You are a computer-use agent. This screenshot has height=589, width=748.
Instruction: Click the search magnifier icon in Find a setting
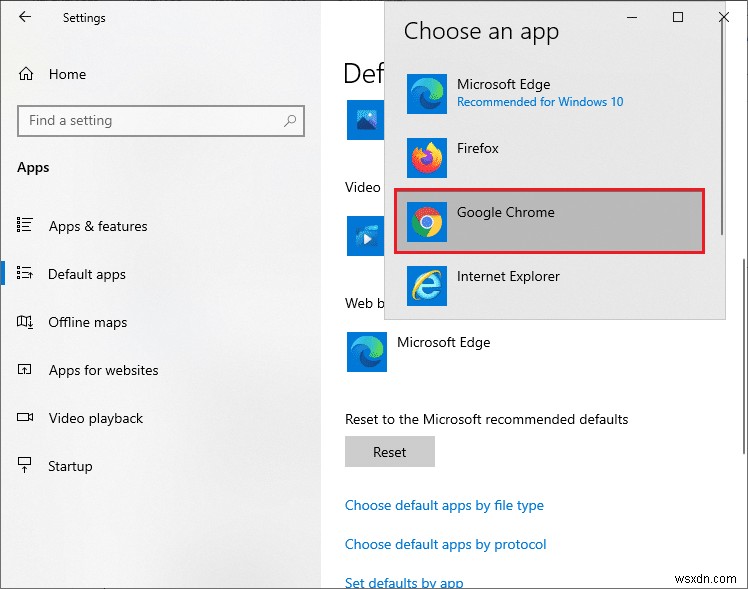coord(290,121)
